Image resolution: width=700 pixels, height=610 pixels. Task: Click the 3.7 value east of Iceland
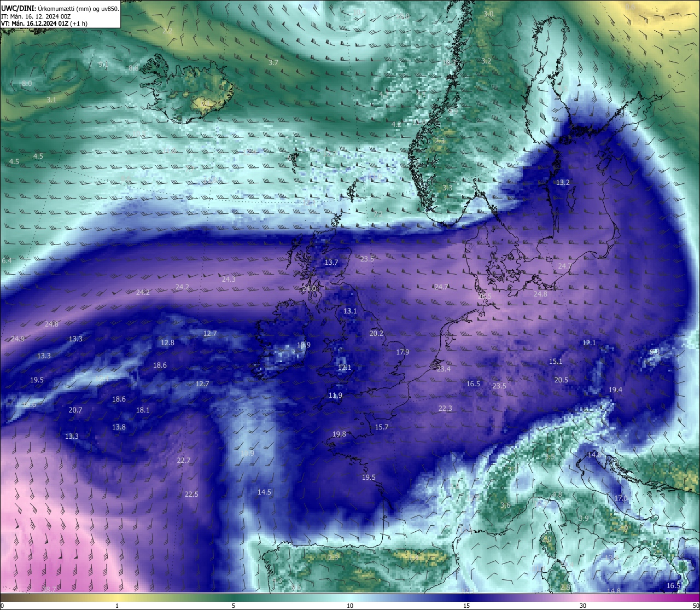tap(273, 62)
